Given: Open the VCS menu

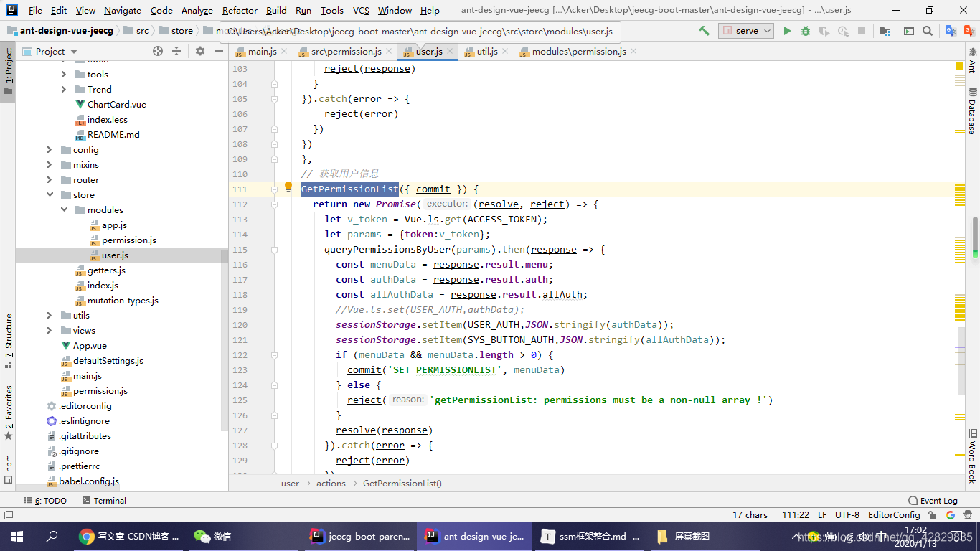Looking at the screenshot, I should click(x=362, y=10).
